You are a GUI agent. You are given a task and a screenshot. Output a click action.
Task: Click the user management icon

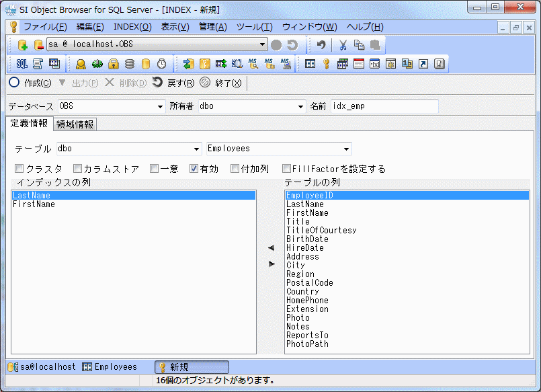81,64
